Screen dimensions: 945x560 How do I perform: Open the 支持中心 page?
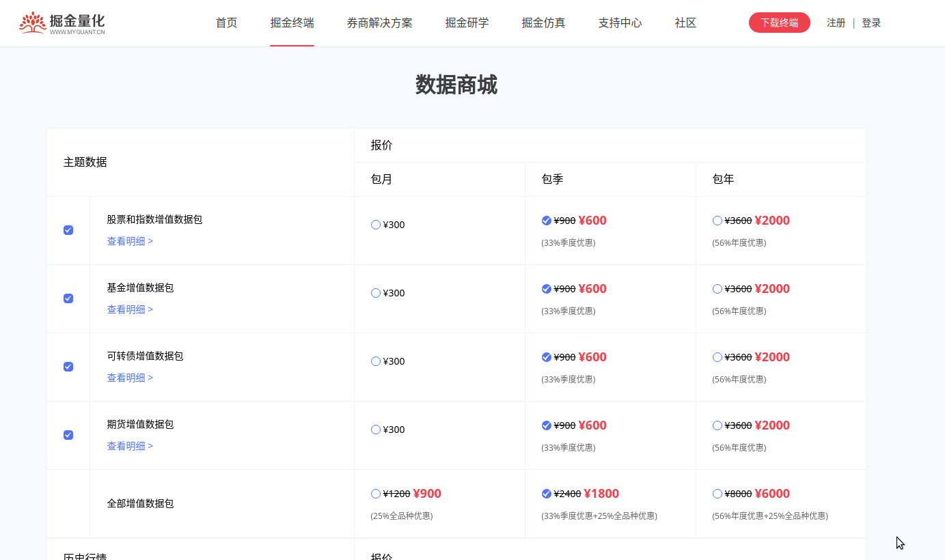point(619,23)
